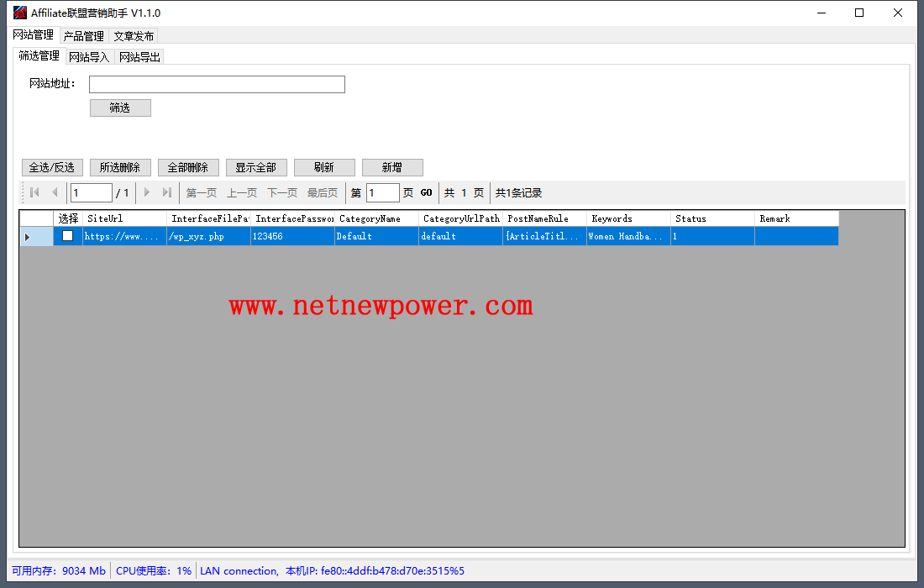Open the 网站导入 sub-tab
The height and width of the screenshot is (588, 924).
[x=89, y=57]
